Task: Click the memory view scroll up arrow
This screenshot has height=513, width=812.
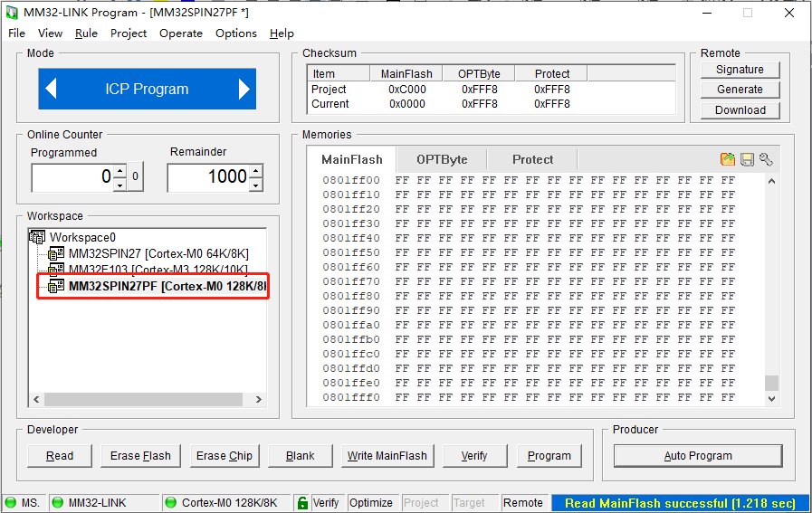Action: point(771,181)
